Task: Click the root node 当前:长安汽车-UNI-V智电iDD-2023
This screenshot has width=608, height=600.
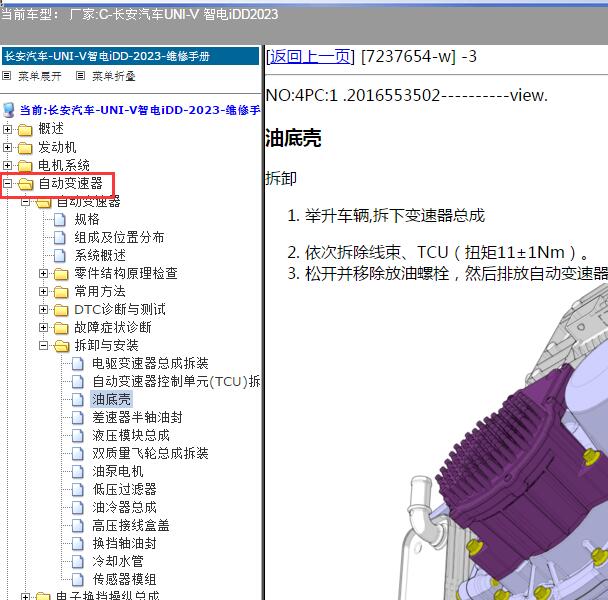Action: point(140,110)
